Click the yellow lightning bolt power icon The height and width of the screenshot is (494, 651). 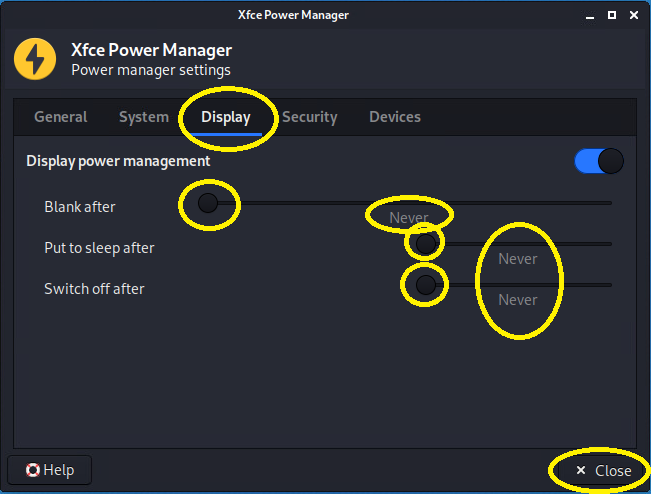(35, 59)
